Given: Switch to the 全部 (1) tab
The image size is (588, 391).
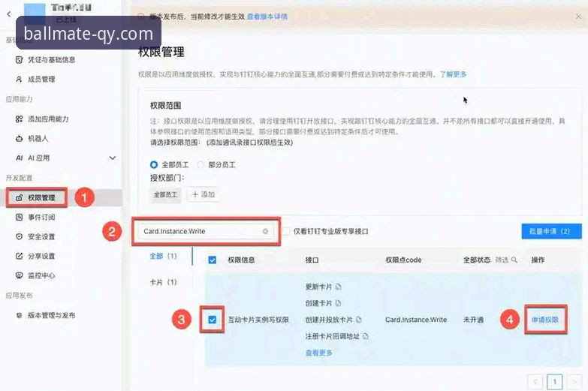Looking at the screenshot, I should point(163,256).
